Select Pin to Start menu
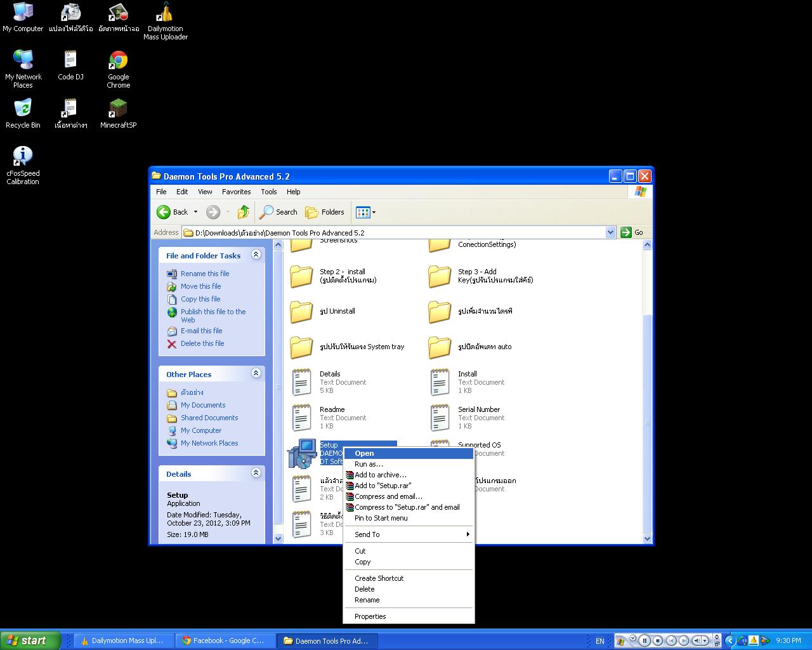 (x=409, y=518)
